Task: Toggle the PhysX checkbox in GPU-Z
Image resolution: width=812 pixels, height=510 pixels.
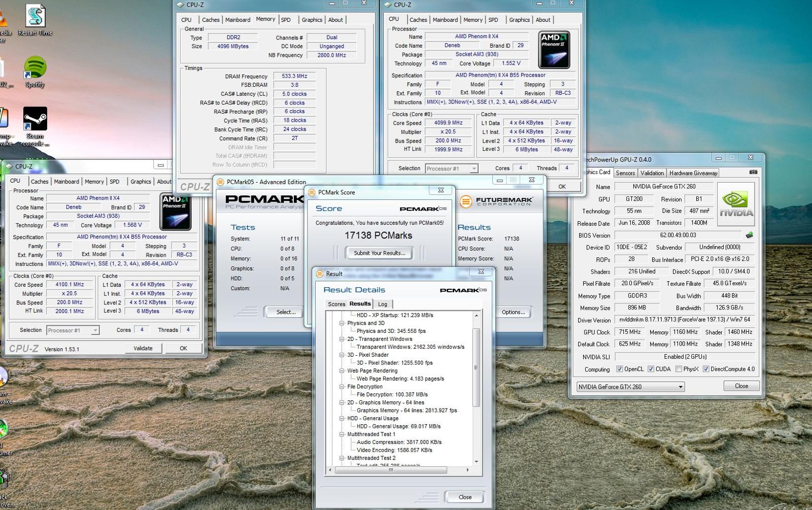Action: point(679,369)
